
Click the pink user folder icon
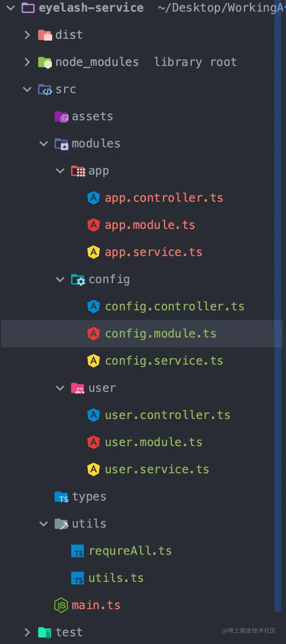78,388
